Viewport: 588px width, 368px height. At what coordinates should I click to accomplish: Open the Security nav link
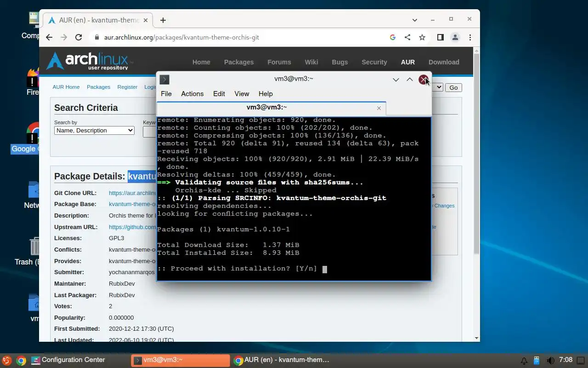(x=374, y=62)
